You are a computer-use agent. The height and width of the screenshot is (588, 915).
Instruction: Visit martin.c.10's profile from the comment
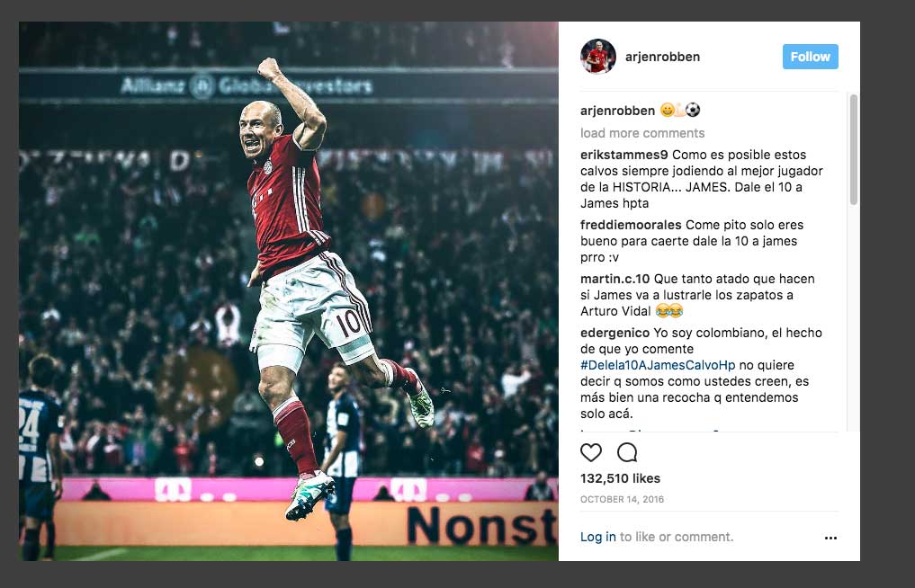[614, 279]
